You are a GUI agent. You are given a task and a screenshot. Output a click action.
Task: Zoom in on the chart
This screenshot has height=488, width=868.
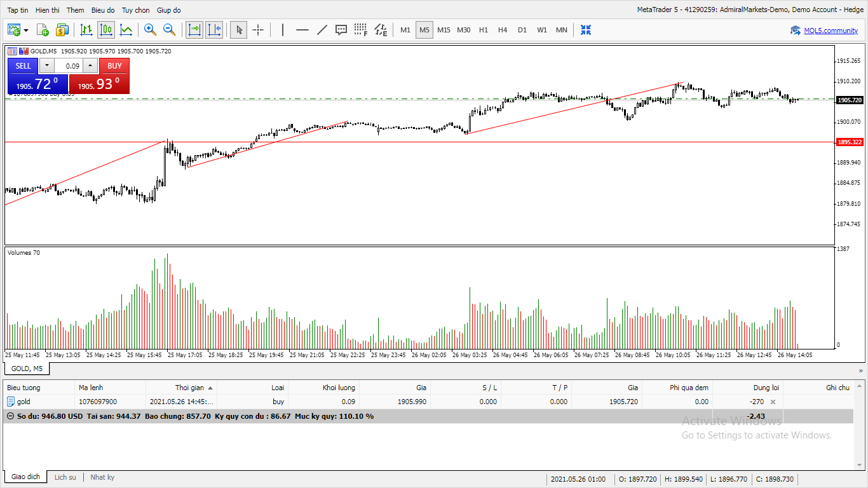coord(150,30)
